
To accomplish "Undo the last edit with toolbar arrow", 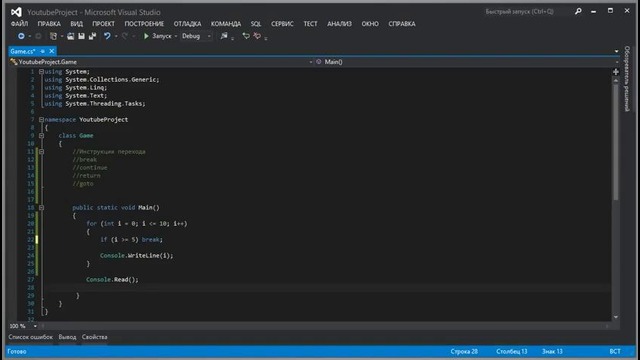I will click(107, 36).
